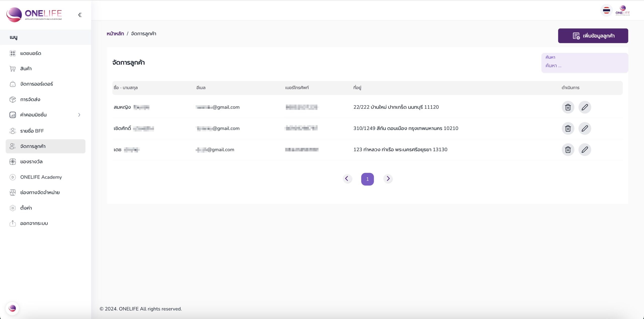
Task: Edit the สมหญิง customer row
Action: (584, 107)
